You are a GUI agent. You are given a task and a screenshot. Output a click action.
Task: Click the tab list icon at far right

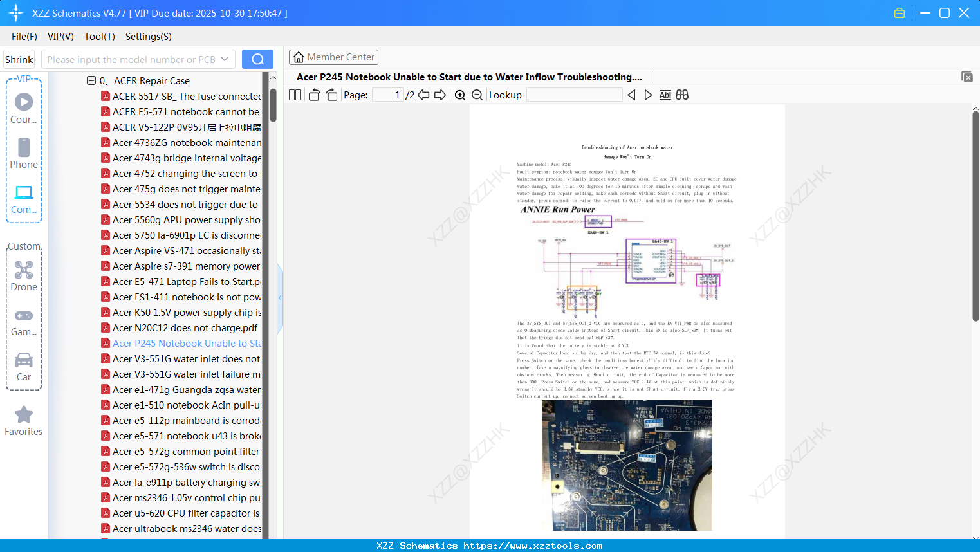(966, 77)
